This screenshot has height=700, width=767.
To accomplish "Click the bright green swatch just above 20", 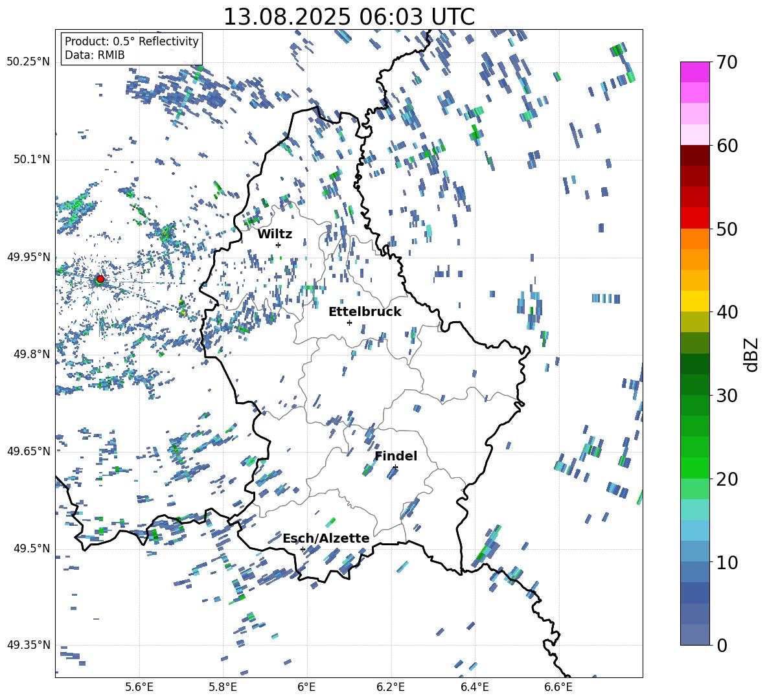I will point(694,468).
